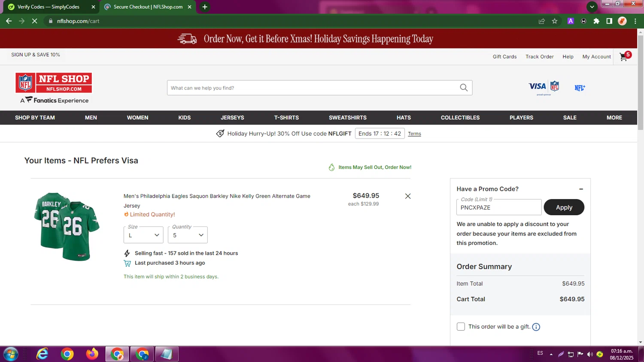Click the gift info icon

click(x=536, y=327)
